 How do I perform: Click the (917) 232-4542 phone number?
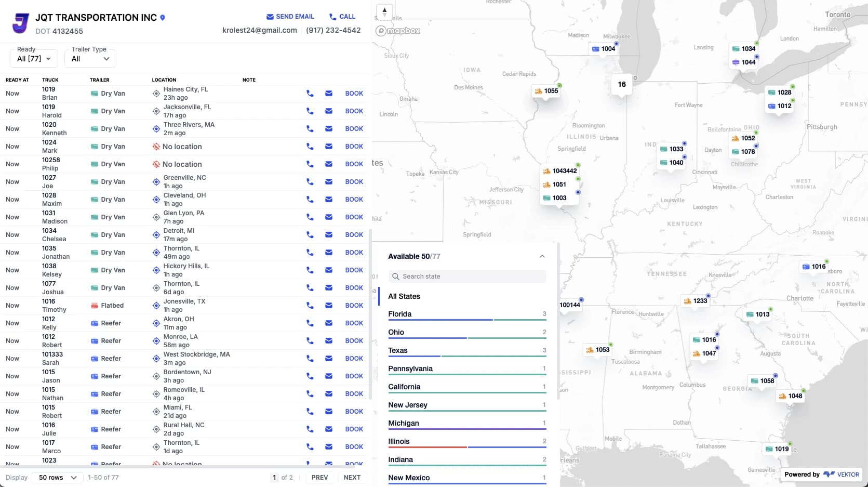point(333,30)
